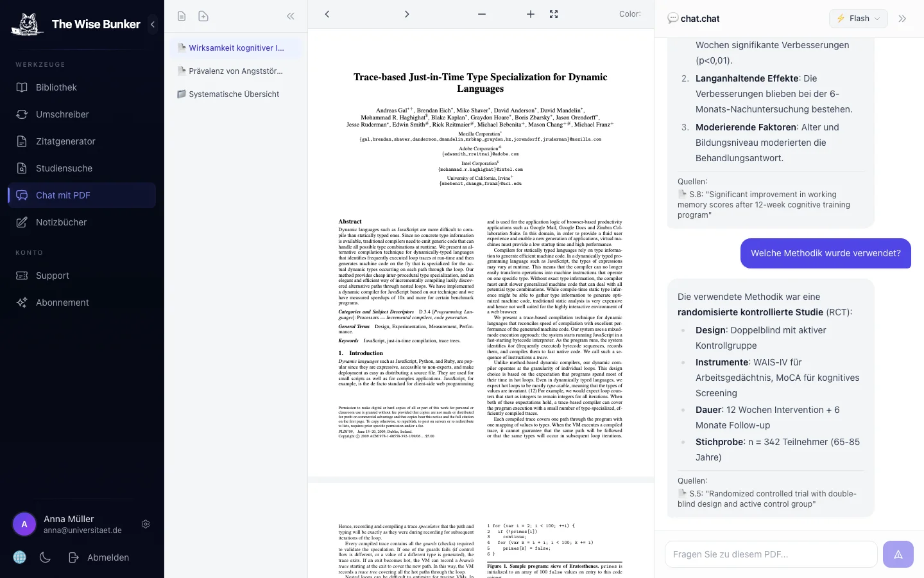The image size is (924, 578).
Task: Collapse the document panel with double chevrons
Action: (290, 16)
